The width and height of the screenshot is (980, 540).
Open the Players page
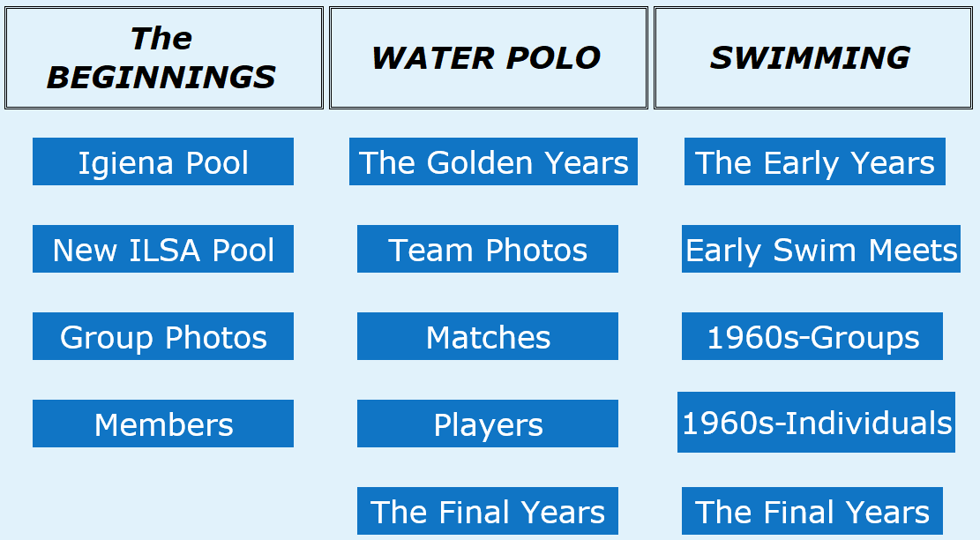488,424
